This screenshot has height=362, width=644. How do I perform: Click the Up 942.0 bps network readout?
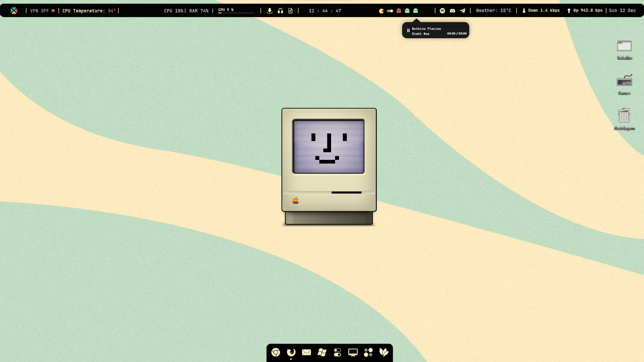(x=585, y=11)
